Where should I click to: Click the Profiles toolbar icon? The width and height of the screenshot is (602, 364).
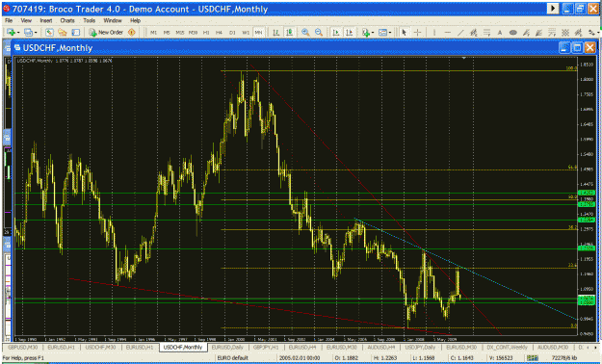click(28, 33)
